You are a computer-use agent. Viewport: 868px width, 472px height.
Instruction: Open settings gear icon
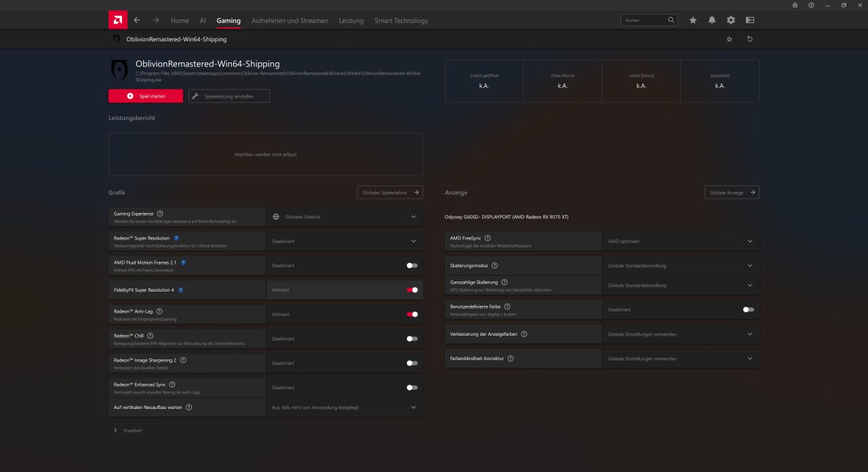[731, 20]
